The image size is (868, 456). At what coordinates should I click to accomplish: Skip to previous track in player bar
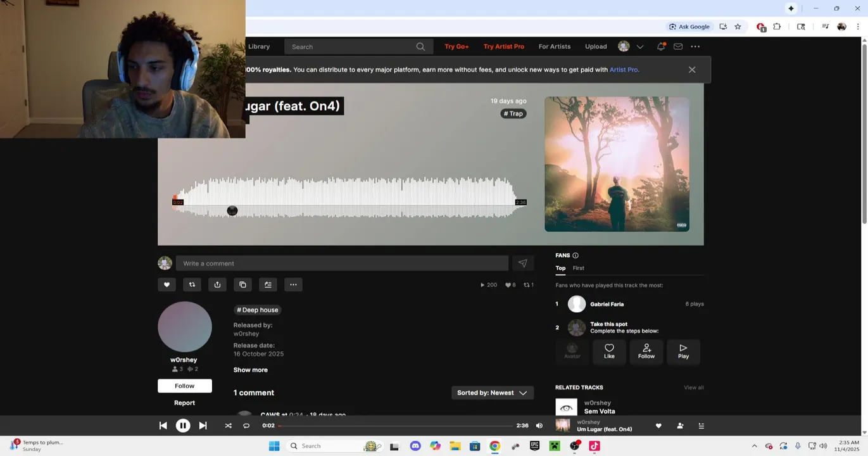click(163, 426)
